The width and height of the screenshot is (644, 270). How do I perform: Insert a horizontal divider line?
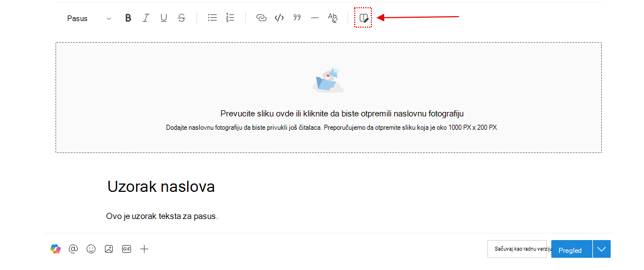click(x=315, y=18)
